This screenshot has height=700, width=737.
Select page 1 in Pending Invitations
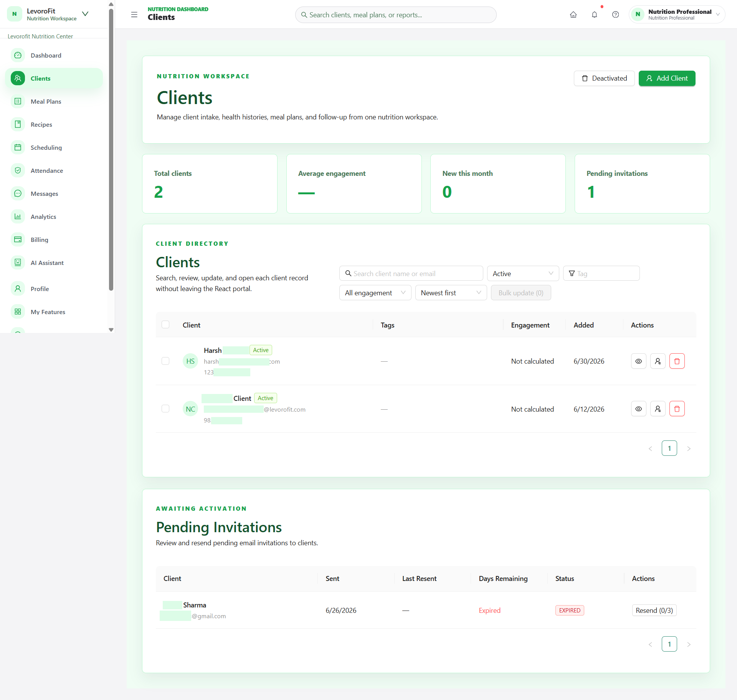(669, 644)
